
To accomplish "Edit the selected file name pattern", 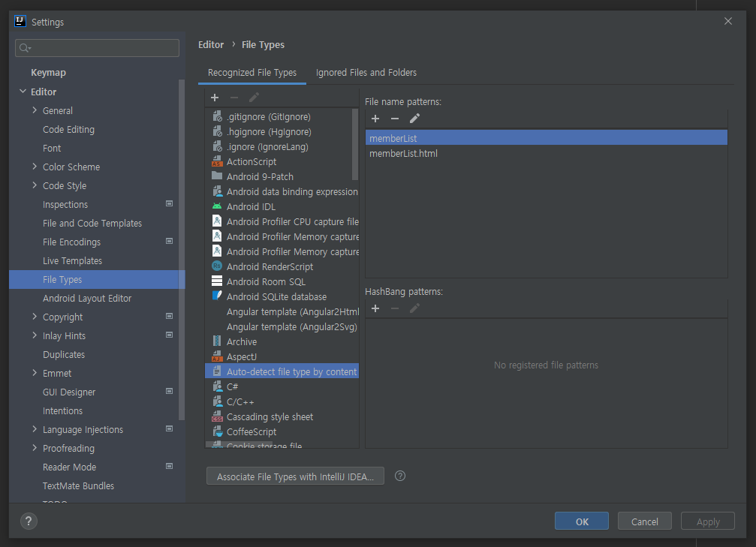I will 414,119.
